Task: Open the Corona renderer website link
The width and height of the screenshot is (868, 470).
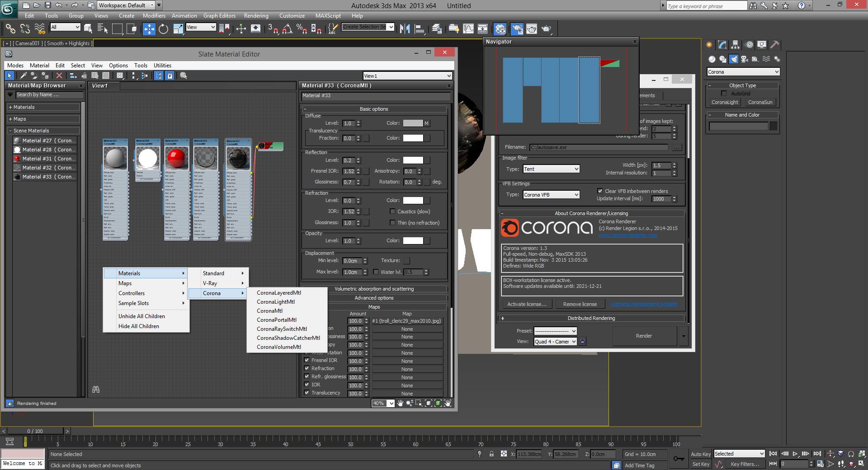Action: [x=628, y=235]
